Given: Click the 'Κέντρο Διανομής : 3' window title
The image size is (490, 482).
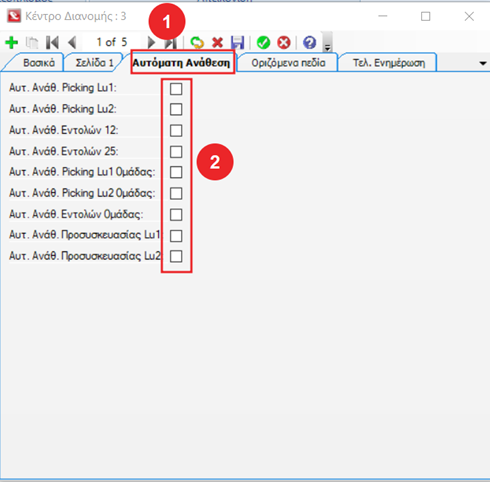Looking at the screenshot, I should [76, 16].
